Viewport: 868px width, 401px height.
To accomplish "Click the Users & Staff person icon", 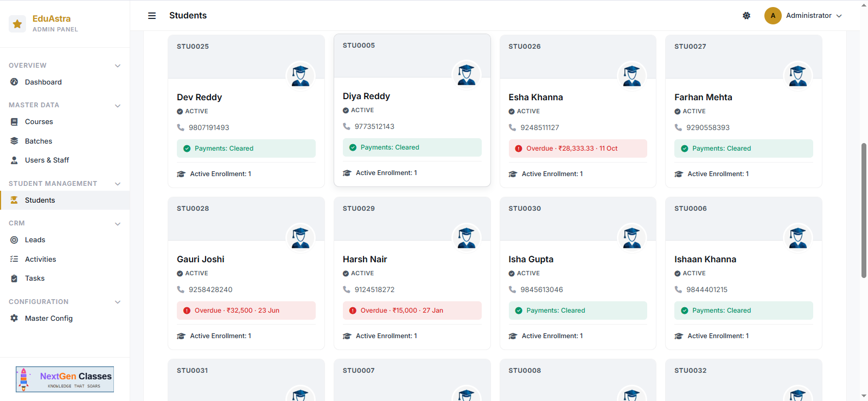I will tap(14, 160).
